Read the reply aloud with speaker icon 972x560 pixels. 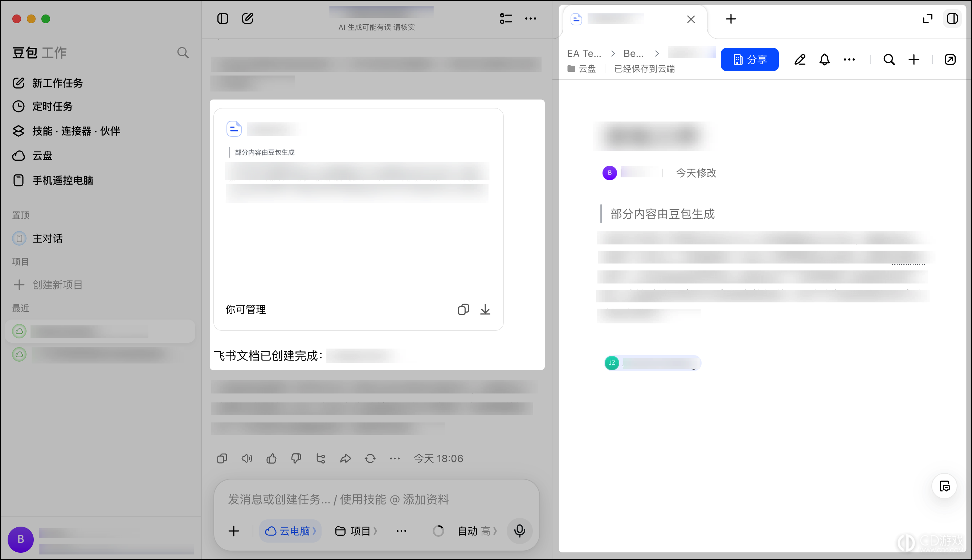coord(247,458)
